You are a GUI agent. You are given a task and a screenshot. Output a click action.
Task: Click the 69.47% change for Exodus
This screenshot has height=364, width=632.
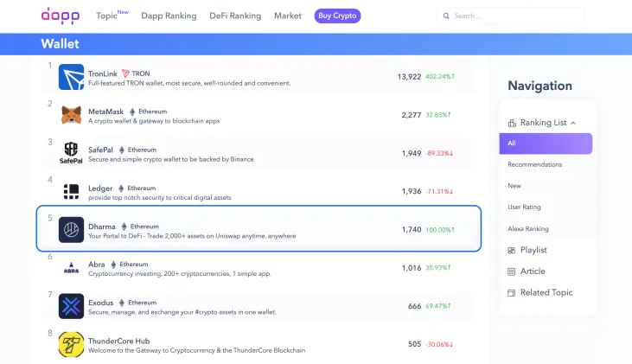point(438,306)
